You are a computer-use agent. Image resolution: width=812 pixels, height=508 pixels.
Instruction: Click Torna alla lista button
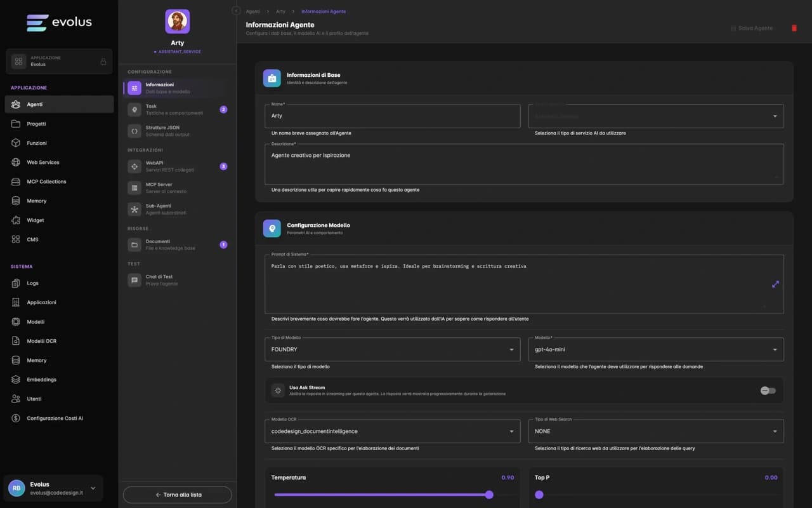(178, 495)
